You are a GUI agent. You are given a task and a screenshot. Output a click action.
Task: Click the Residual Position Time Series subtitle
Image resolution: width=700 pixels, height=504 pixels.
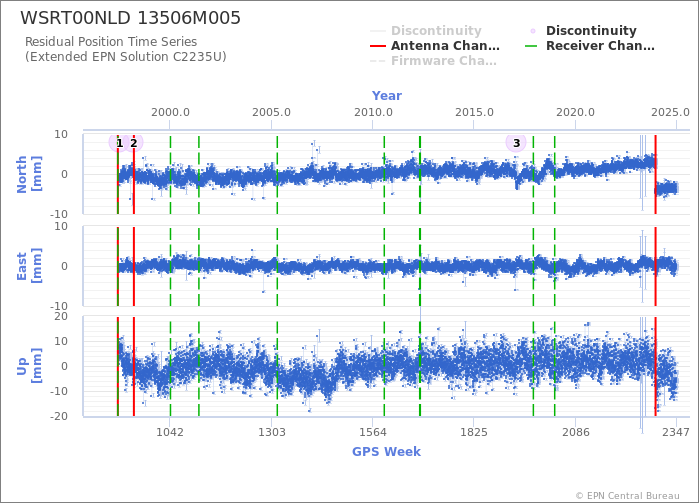coord(111,42)
